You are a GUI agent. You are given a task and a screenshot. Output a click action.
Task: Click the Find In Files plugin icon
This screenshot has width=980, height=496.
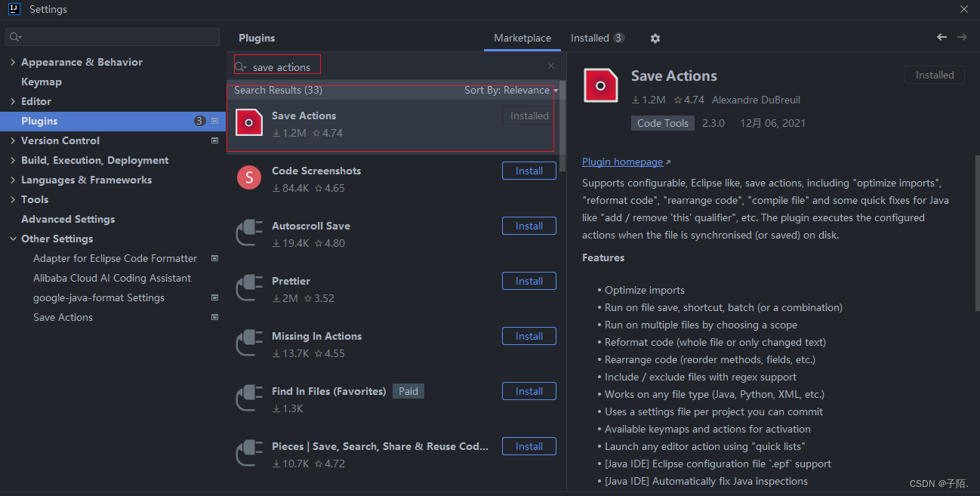[249, 398]
